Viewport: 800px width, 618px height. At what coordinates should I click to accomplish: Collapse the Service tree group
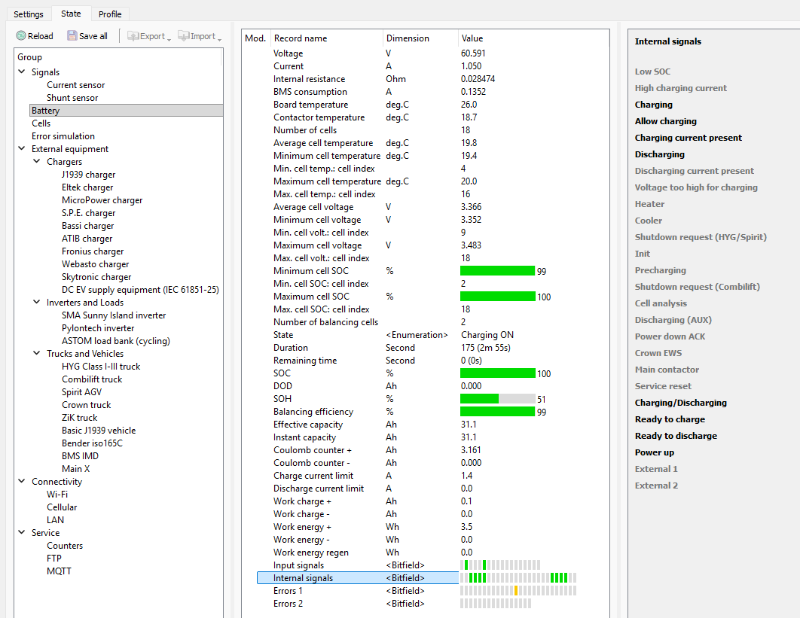(22, 532)
